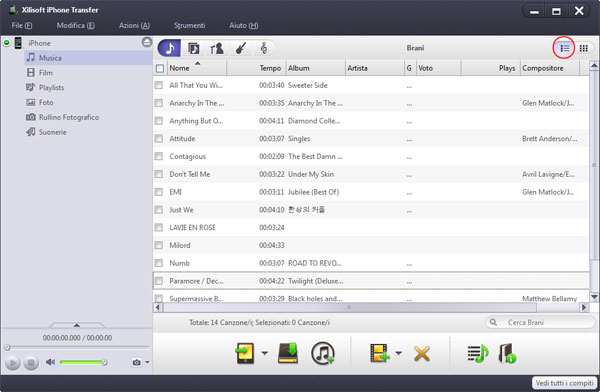
Task: Click the create playlist icon
Action: click(x=478, y=354)
